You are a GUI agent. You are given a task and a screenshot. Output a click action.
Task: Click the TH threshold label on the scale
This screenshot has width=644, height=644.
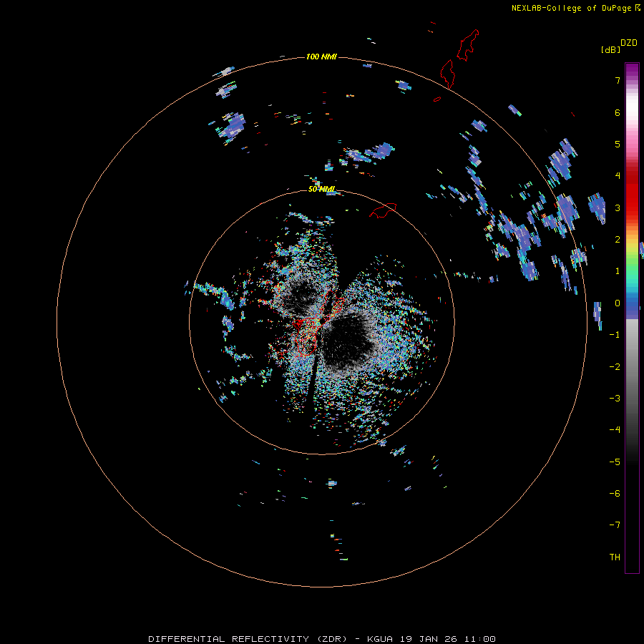pos(615,557)
